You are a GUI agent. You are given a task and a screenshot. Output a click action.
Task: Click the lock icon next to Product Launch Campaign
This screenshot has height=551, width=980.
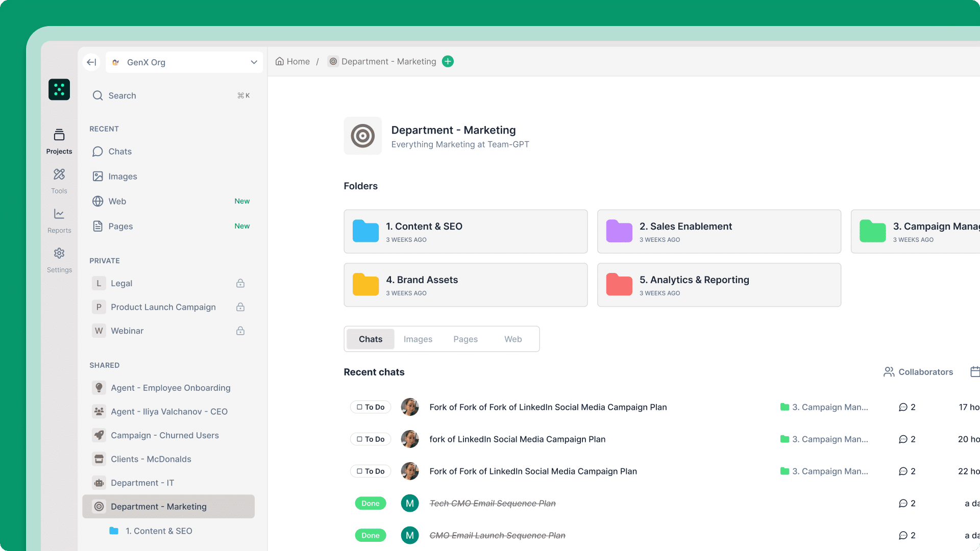[x=240, y=307]
